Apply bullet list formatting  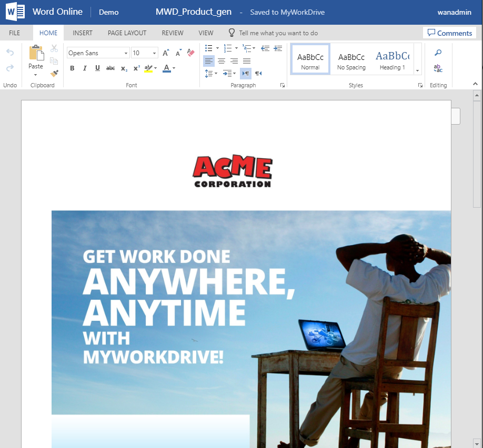coord(208,48)
